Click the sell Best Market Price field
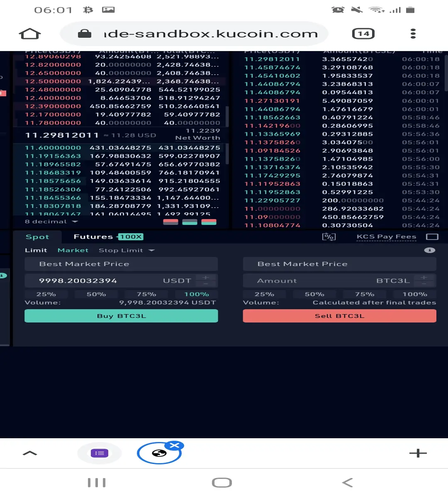Screen dimensions: 448x498 (339, 264)
